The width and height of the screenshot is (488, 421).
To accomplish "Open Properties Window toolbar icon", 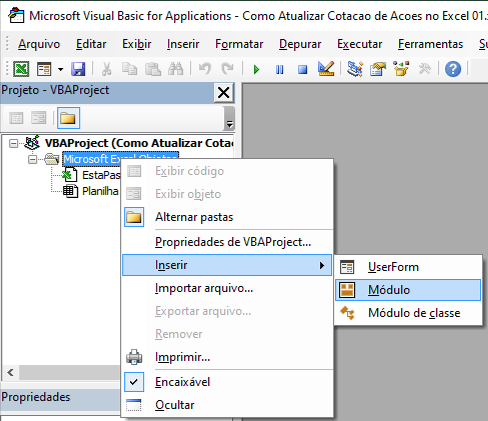I will 378,69.
